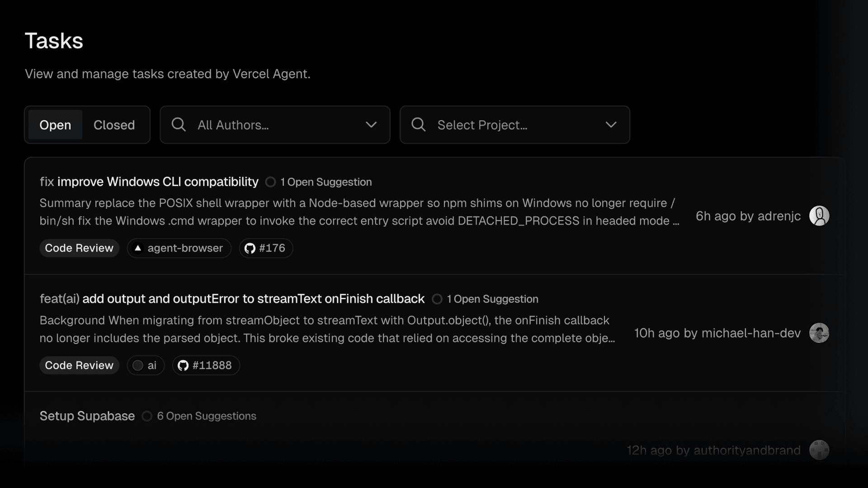
Task: Click the suggestion status circle on CLI task
Action: (x=270, y=182)
